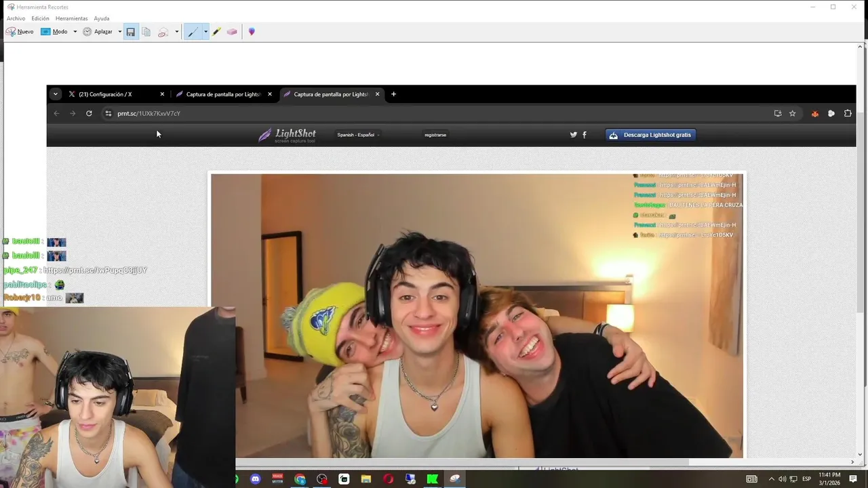
Task: Expand the Aplazar dropdown arrow
Action: pyautogui.click(x=119, y=32)
